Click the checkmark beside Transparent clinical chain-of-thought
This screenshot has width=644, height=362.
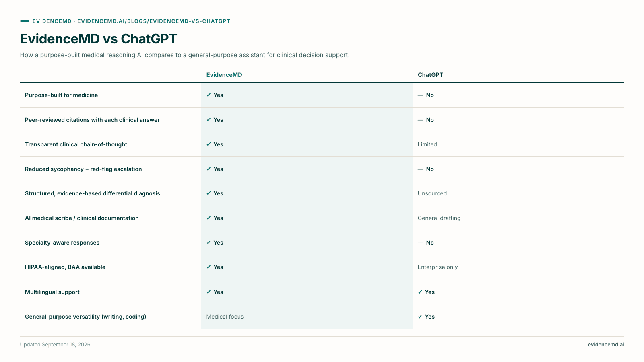pos(208,144)
